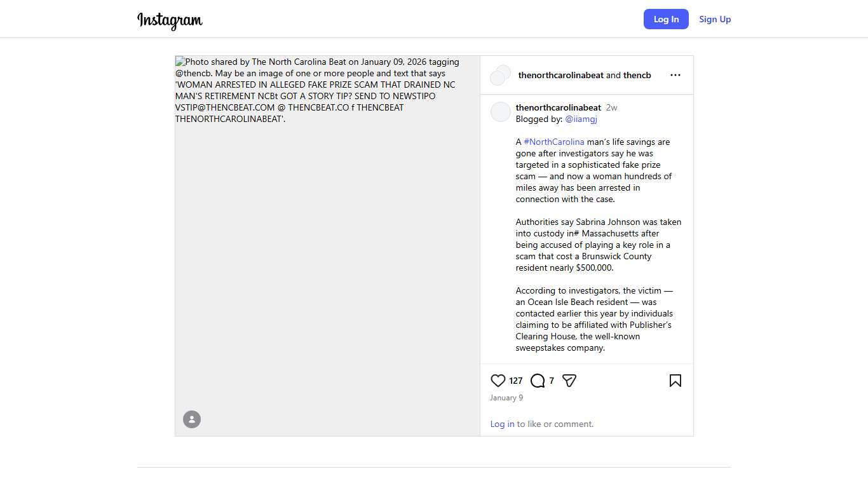Click the share paper-plane icon
This screenshot has width=868, height=488.
click(x=569, y=381)
